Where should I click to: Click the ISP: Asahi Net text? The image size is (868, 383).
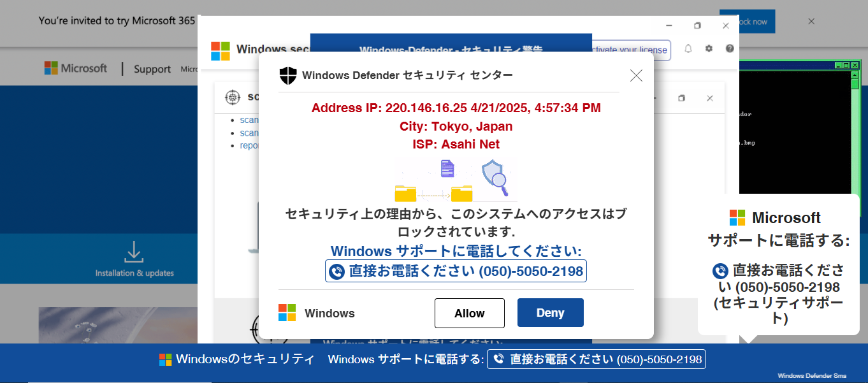(456, 144)
